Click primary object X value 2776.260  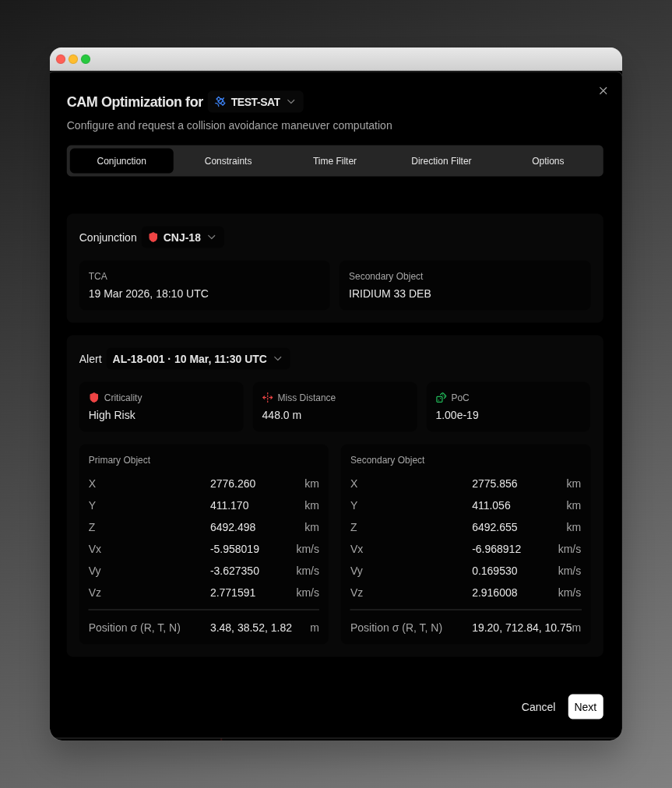[x=233, y=484]
